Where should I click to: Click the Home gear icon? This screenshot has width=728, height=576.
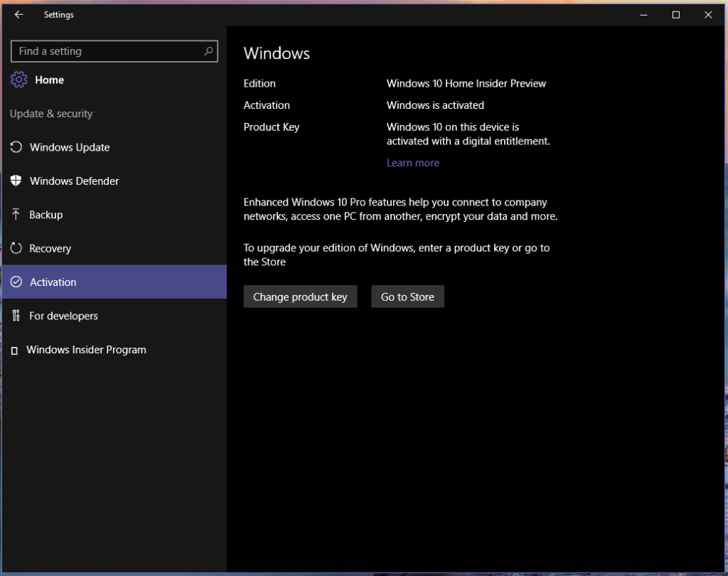[x=19, y=80]
